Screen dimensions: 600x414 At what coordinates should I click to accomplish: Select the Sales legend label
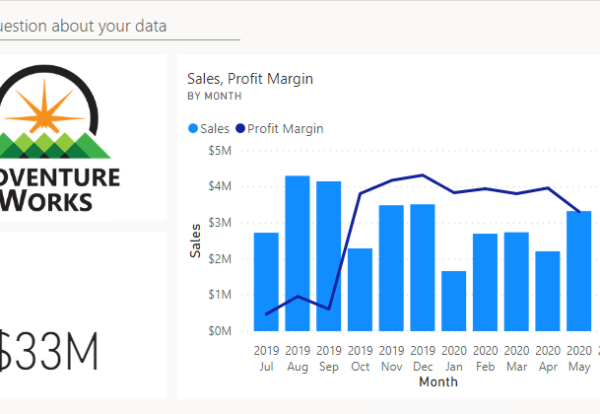[x=215, y=129]
